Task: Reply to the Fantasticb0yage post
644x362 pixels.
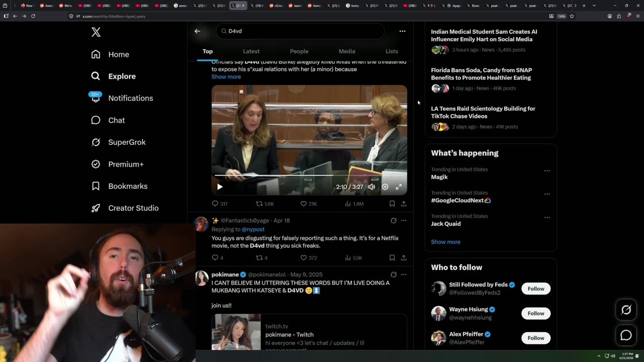Action: 217,258
